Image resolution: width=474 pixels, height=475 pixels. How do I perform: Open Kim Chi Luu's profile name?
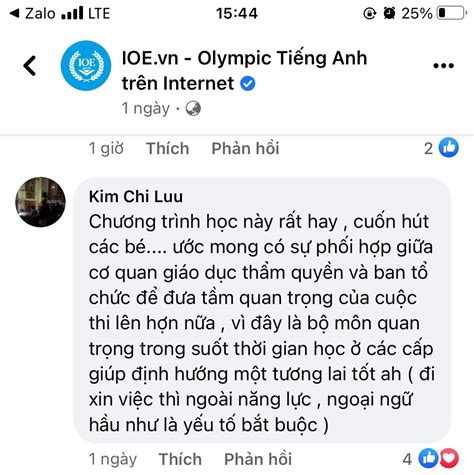136,196
